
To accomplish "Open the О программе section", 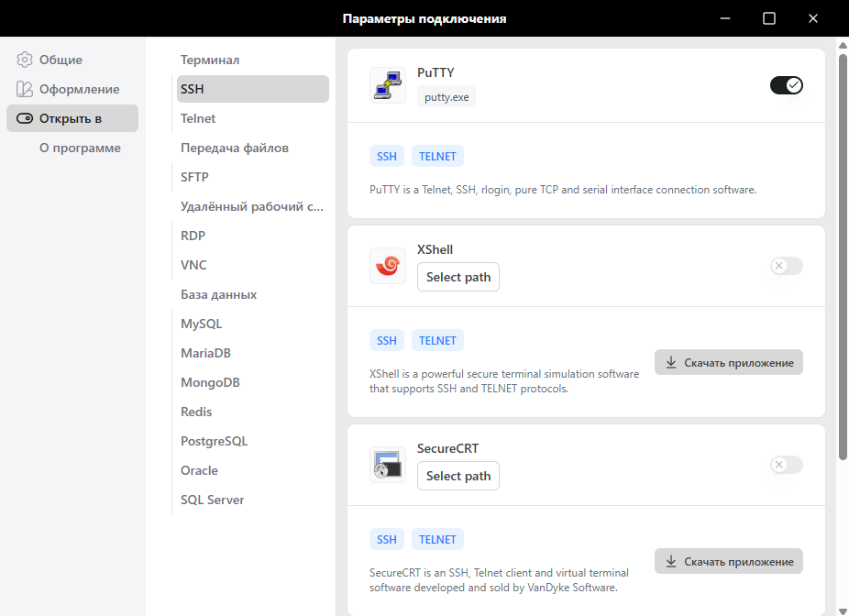I will (72, 148).
